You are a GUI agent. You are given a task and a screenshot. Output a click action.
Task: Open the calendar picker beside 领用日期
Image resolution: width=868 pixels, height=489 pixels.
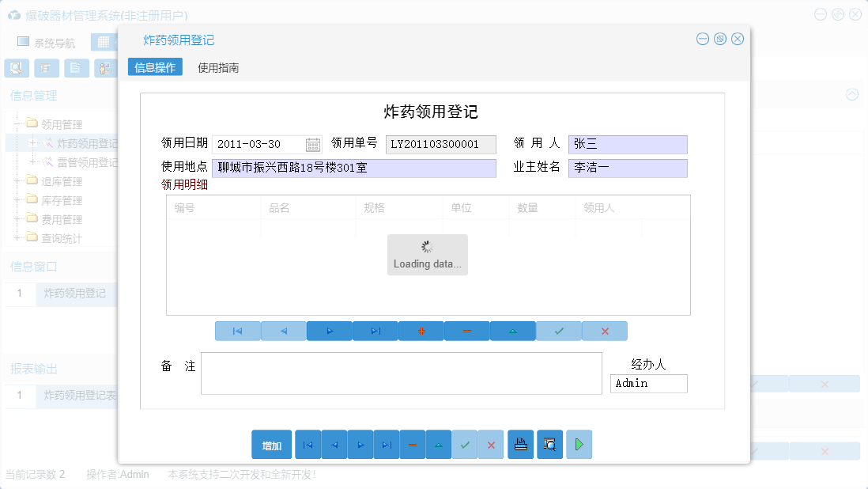click(x=313, y=144)
